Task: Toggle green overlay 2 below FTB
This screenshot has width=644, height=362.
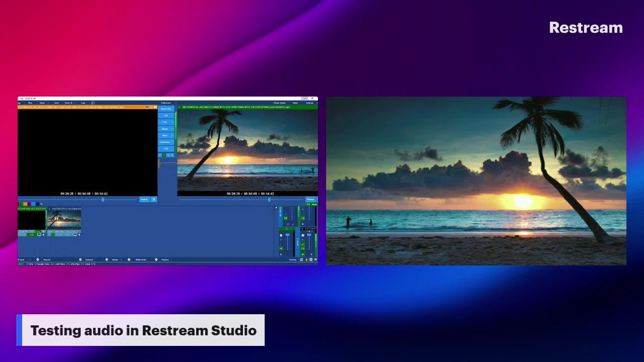Action: (x=164, y=155)
